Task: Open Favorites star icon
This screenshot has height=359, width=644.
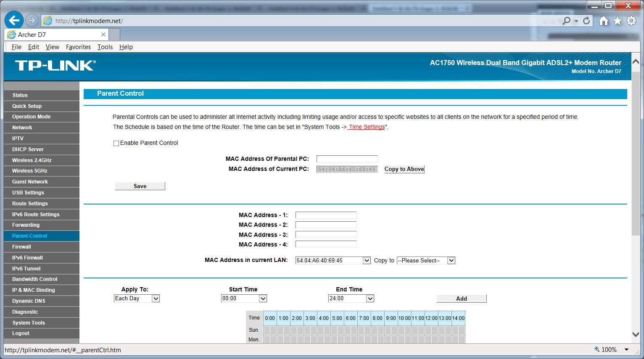Action: [x=617, y=21]
